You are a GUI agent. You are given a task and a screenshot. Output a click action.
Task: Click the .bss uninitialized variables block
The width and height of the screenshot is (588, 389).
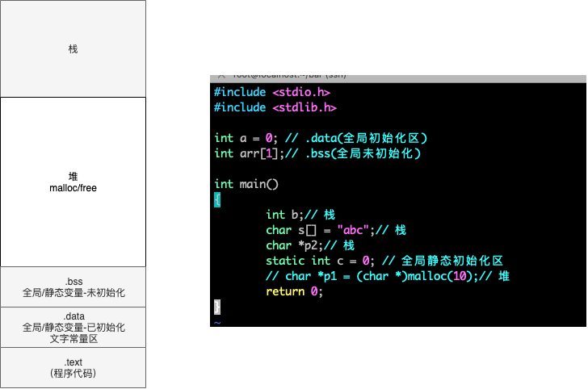[x=73, y=287]
